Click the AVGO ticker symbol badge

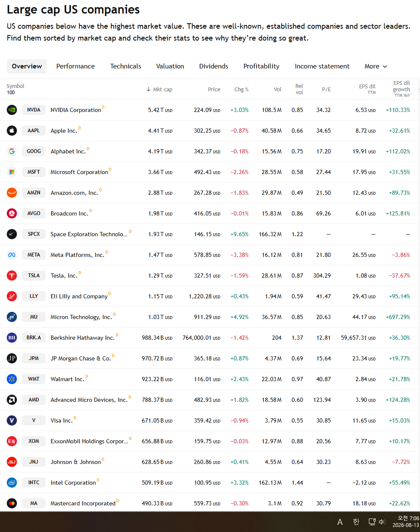(34, 213)
